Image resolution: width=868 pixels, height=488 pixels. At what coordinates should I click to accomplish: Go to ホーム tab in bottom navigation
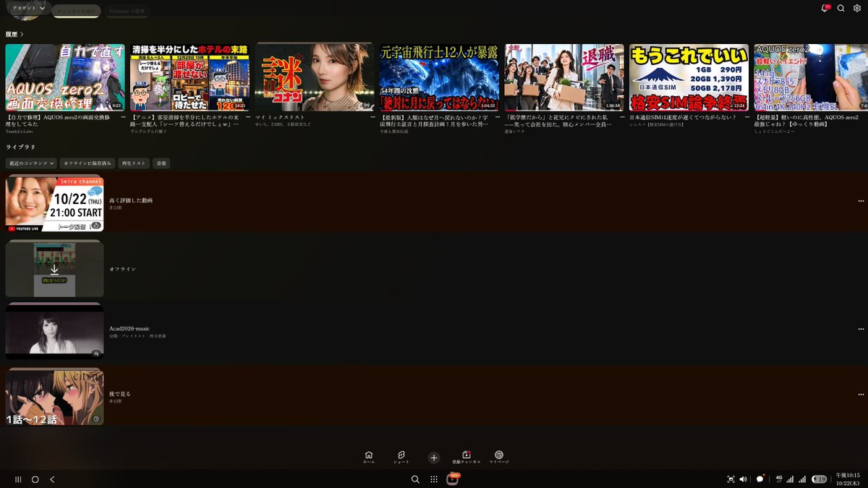[369, 457]
